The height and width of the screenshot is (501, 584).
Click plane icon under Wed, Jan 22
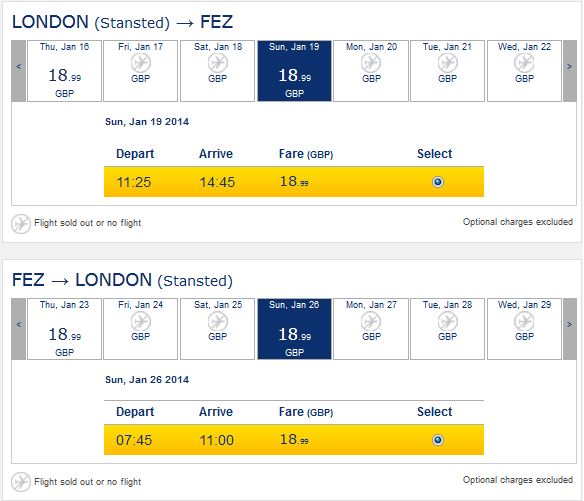pyautogui.click(x=524, y=63)
